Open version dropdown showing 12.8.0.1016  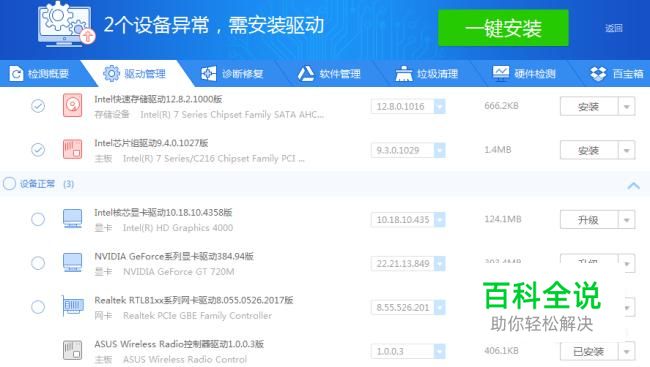tap(439, 107)
